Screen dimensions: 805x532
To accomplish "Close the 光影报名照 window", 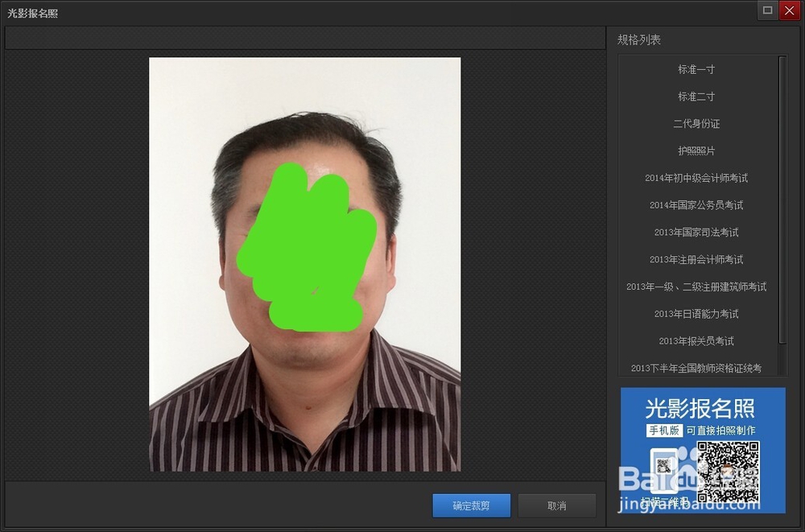I will click(790, 10).
